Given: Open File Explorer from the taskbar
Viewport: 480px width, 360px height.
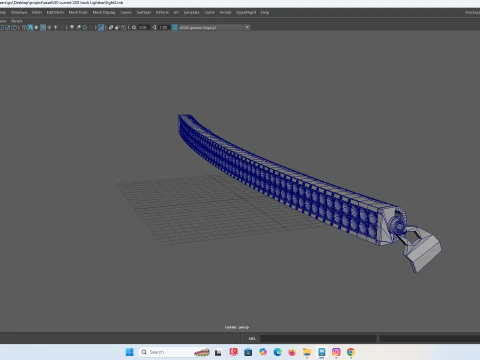Looking at the screenshot, I should (307, 352).
